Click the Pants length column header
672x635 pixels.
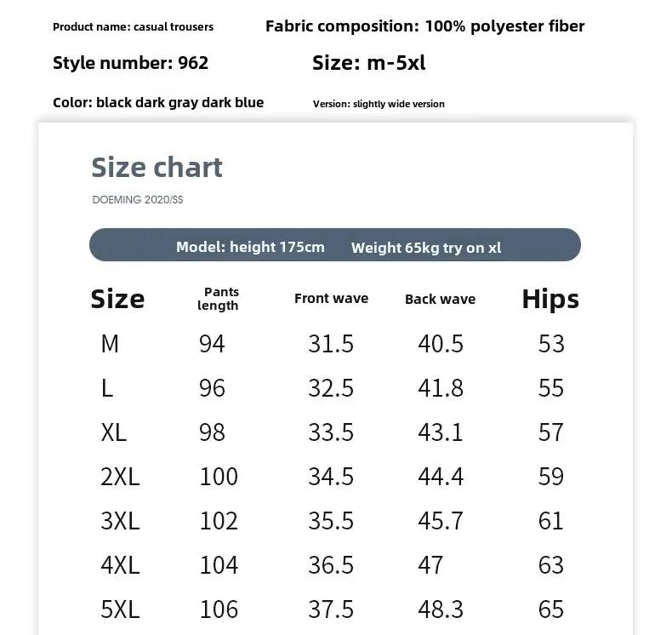(x=218, y=299)
